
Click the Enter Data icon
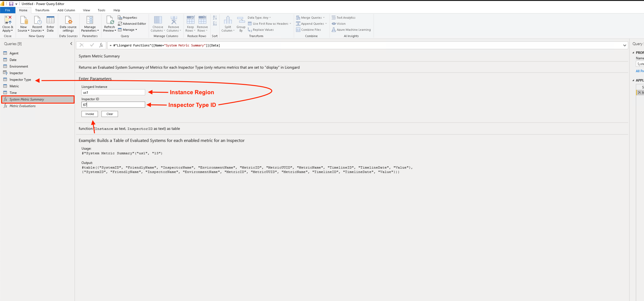click(x=50, y=20)
